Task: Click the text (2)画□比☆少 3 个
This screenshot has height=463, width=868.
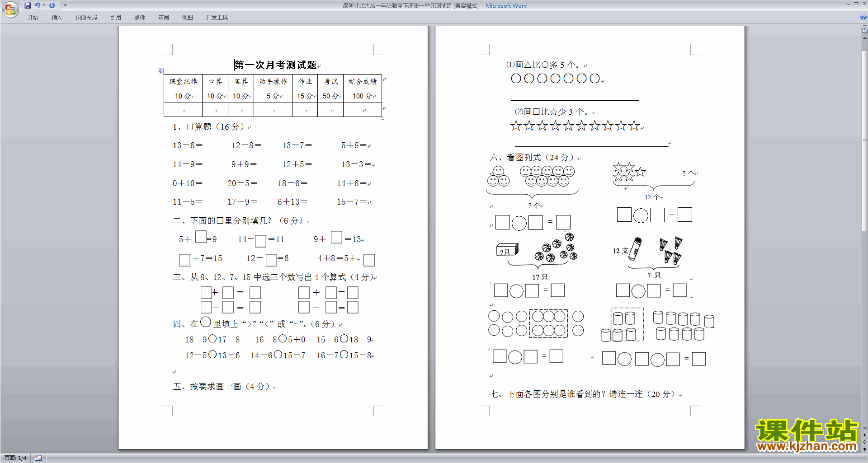Action: click(553, 112)
